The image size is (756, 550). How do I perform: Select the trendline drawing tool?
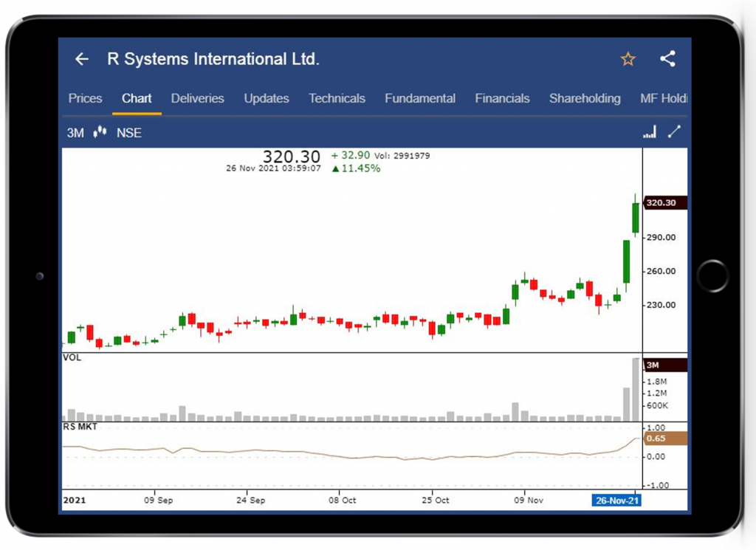[x=674, y=131]
